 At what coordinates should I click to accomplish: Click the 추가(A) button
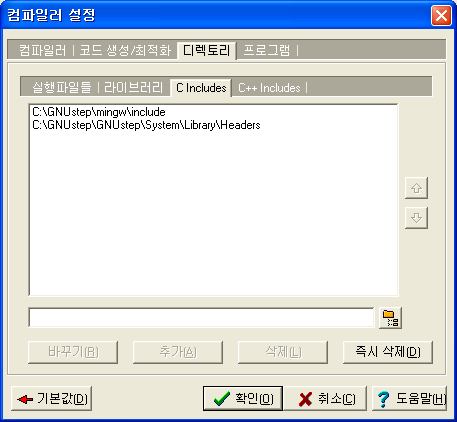click(x=178, y=352)
